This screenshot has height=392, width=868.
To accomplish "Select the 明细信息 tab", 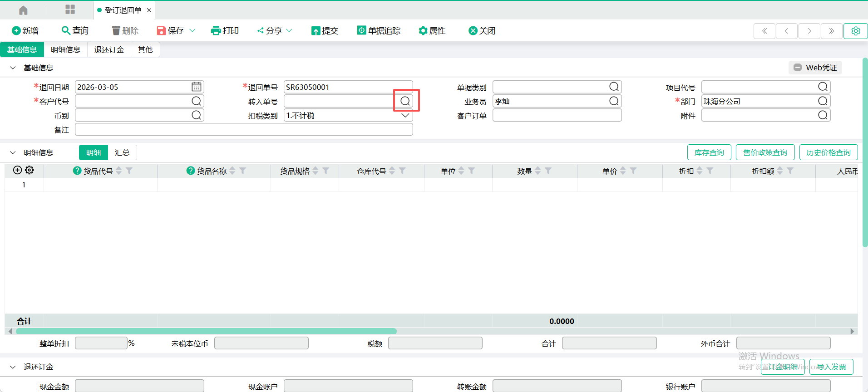I will point(65,50).
